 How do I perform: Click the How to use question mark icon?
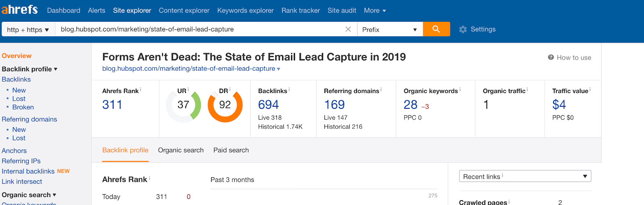coord(551,57)
